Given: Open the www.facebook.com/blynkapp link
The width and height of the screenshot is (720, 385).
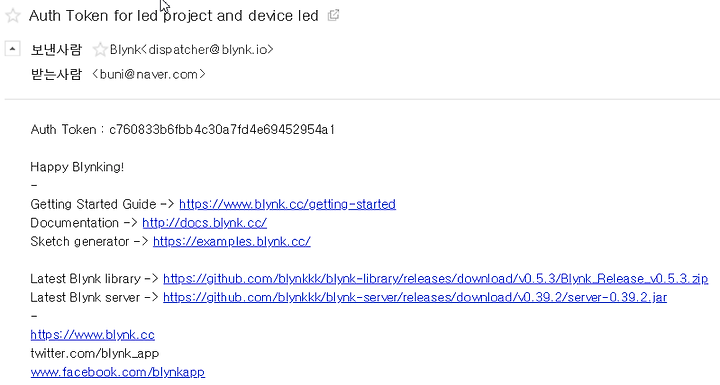Looking at the screenshot, I should coord(118,372).
